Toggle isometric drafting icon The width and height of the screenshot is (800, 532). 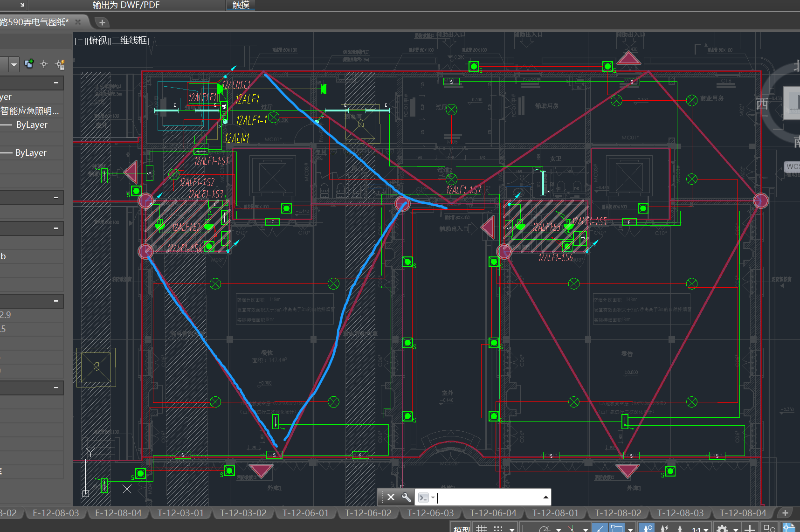[x=572, y=528]
